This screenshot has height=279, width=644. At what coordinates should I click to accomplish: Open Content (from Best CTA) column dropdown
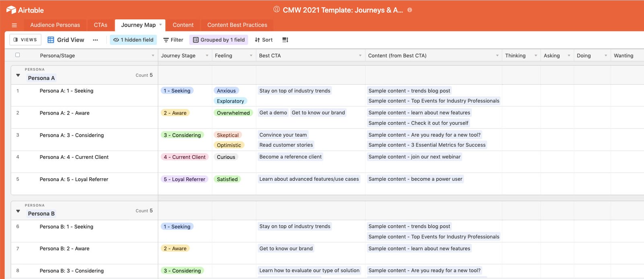[x=497, y=56]
